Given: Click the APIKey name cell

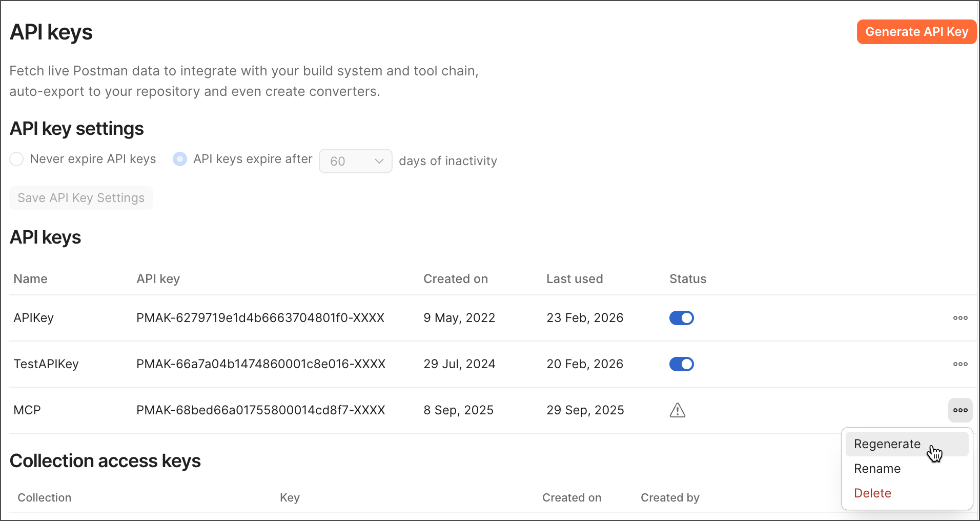Looking at the screenshot, I should coord(34,318).
